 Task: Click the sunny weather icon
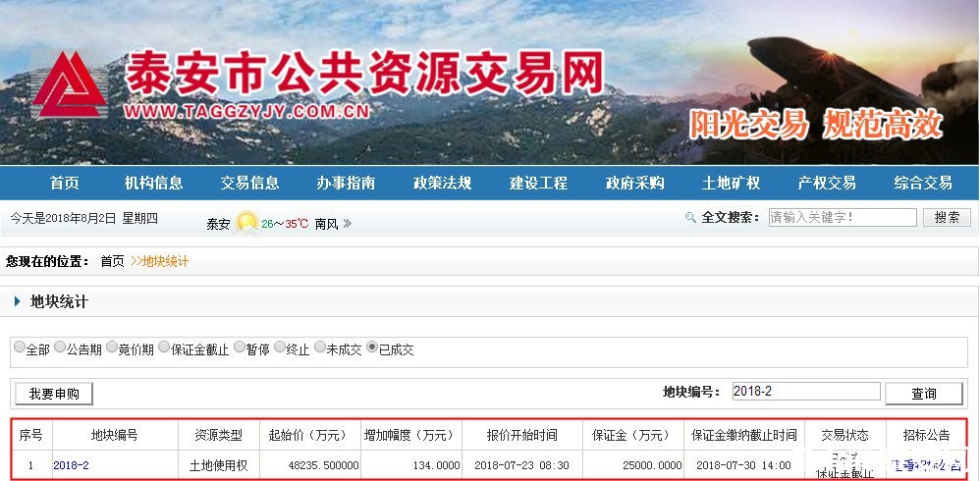click(x=246, y=223)
